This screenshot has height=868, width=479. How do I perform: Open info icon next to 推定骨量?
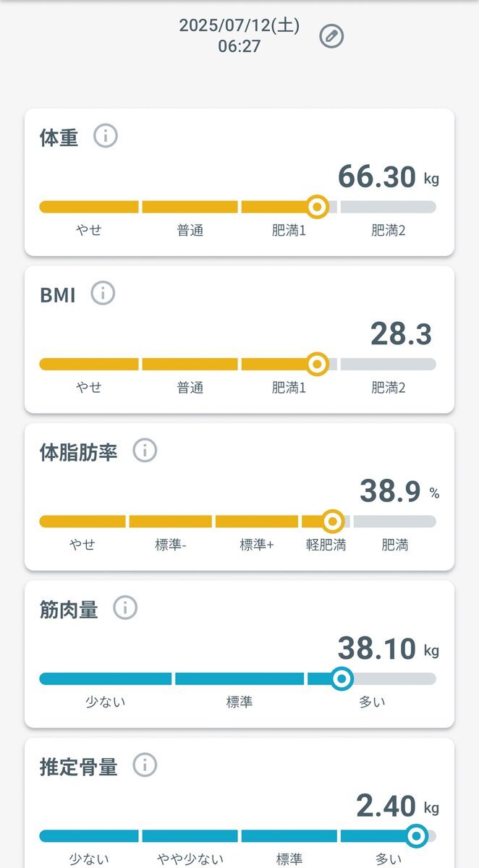(x=145, y=765)
